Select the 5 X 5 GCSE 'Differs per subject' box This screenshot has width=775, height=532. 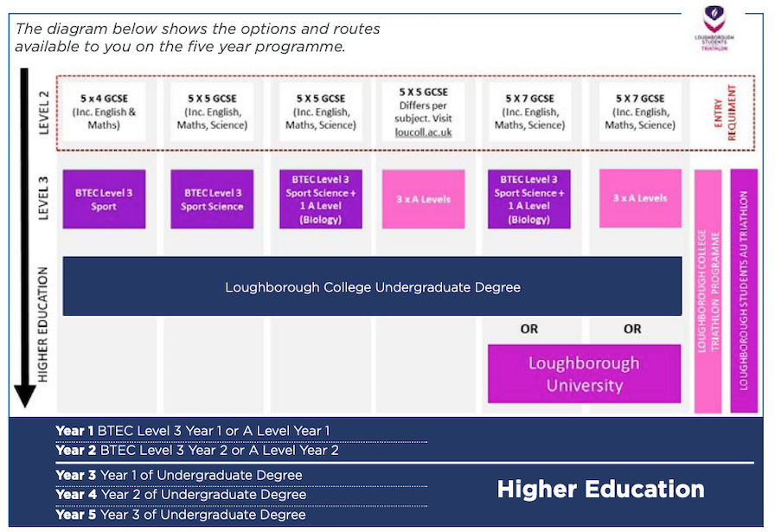423,112
